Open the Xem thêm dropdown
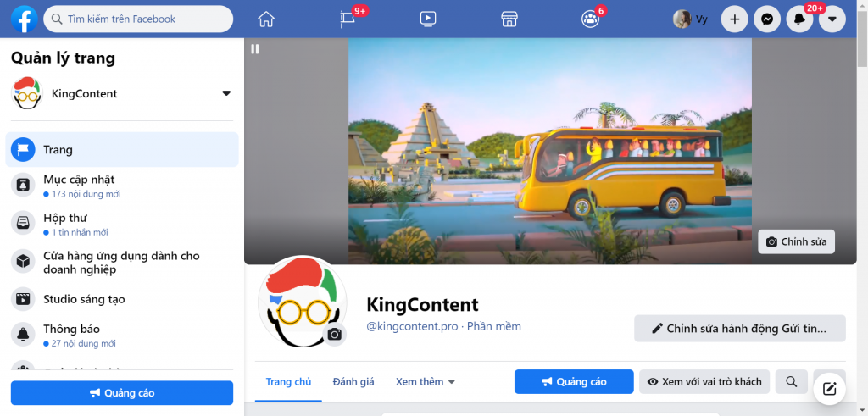Screen dimensions: 868x416 click(426, 382)
